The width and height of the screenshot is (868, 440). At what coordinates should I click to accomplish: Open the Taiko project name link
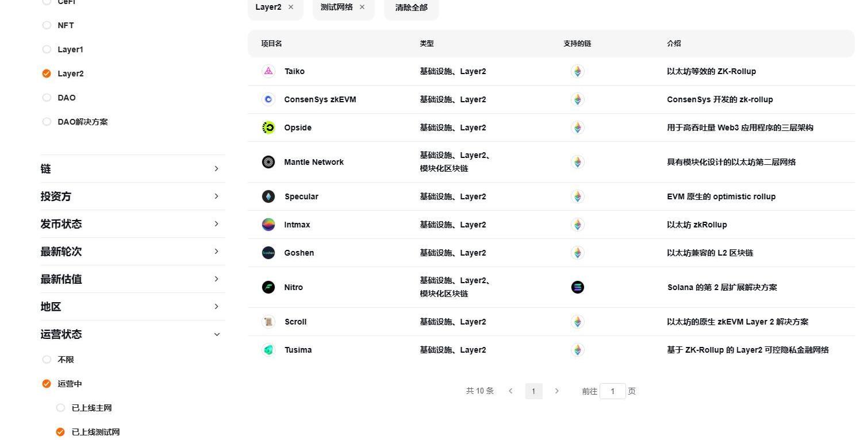[294, 71]
